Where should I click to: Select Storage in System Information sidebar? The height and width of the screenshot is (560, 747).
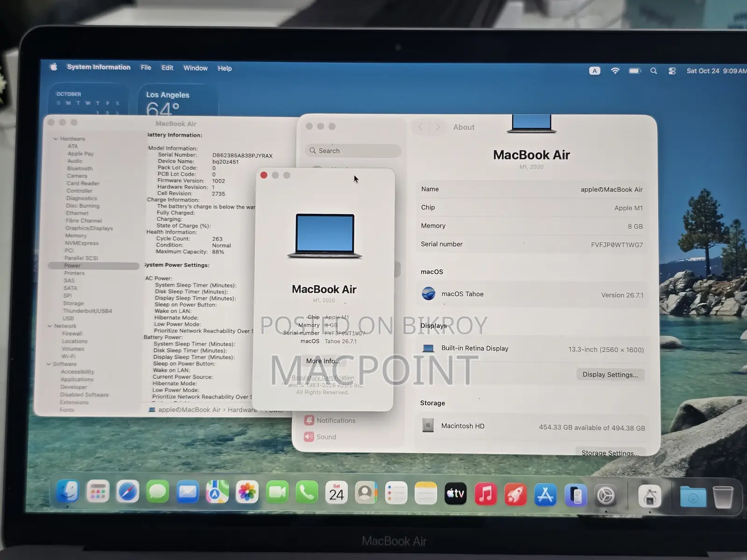click(x=74, y=303)
